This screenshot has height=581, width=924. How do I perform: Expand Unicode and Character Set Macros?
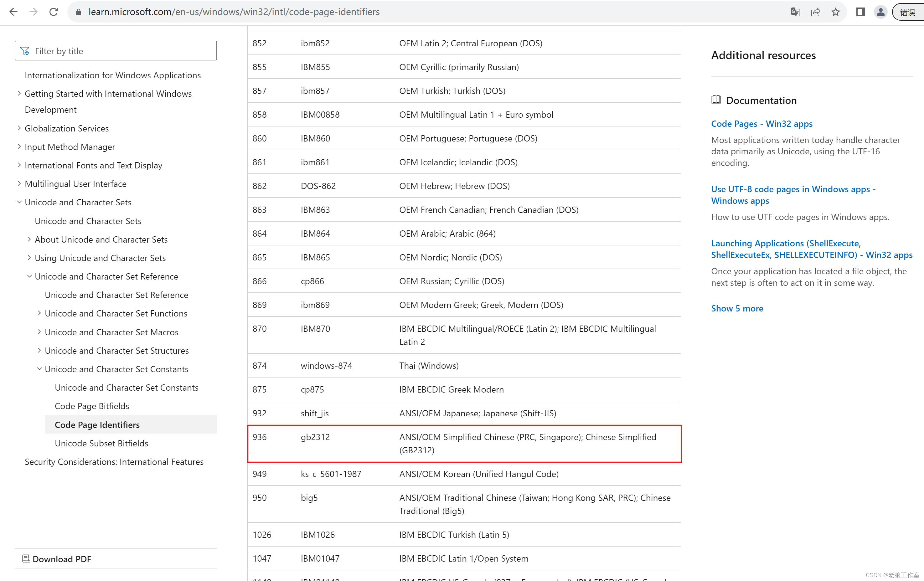pos(39,332)
